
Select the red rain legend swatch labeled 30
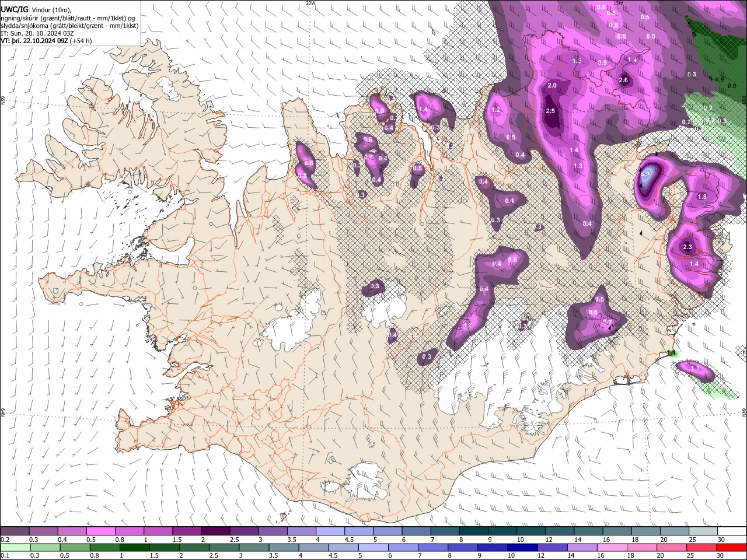click(x=732, y=547)
